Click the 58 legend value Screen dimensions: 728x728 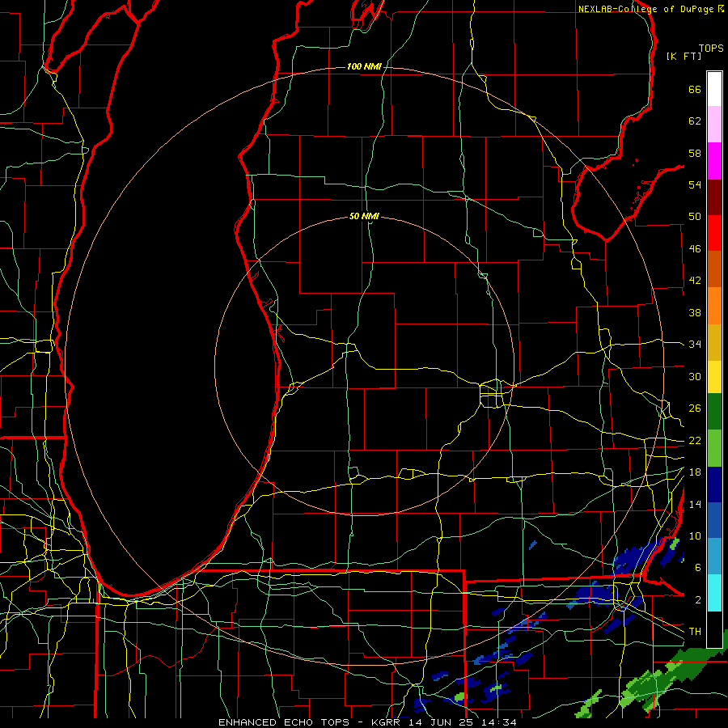click(695, 153)
